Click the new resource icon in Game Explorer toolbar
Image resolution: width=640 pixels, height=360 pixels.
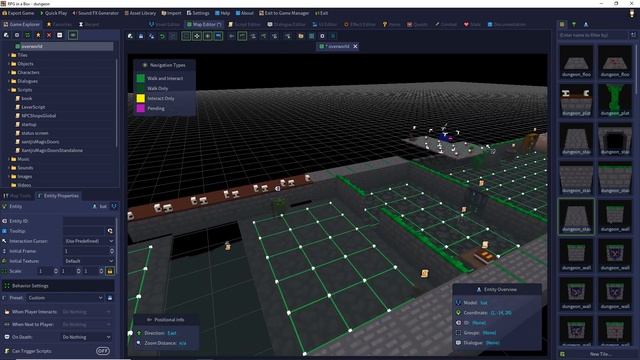coord(6,36)
